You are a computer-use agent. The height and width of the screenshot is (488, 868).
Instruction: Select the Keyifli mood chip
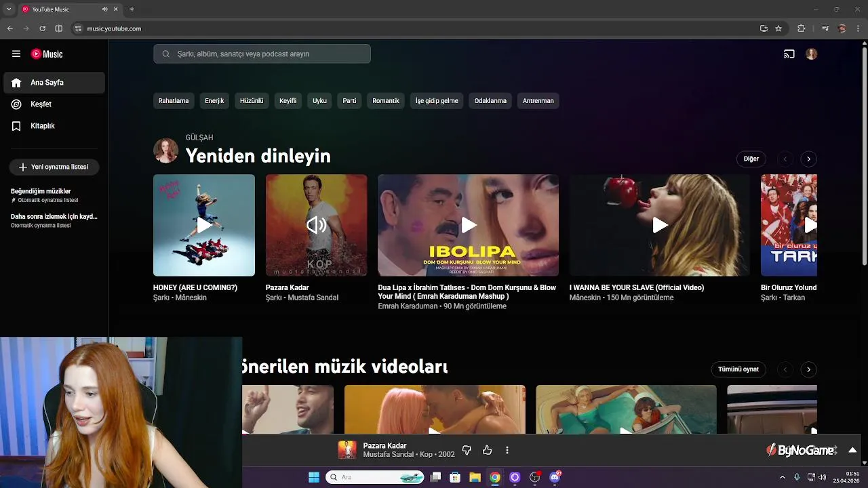tap(288, 101)
